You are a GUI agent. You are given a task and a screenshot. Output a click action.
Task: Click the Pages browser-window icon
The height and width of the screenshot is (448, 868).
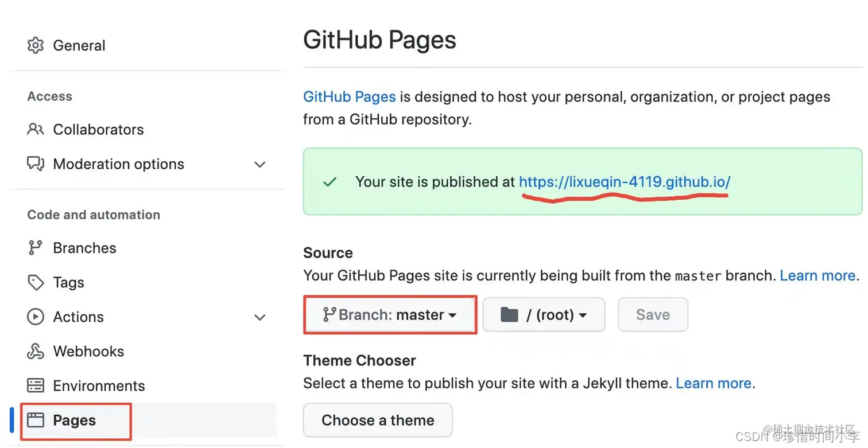coord(36,420)
